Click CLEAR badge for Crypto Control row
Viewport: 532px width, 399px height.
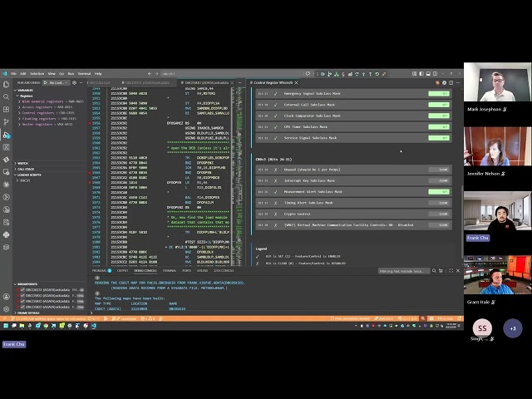(x=439, y=214)
